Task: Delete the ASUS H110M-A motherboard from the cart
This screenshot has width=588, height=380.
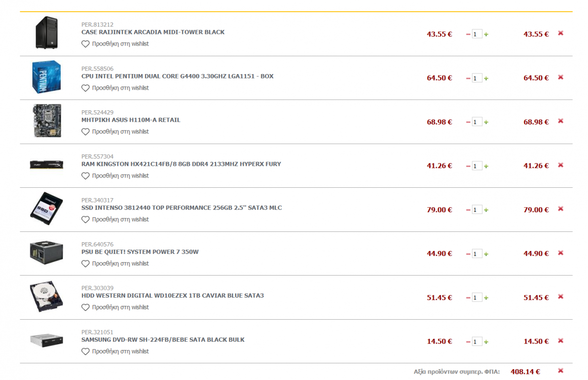Action: [x=561, y=121]
